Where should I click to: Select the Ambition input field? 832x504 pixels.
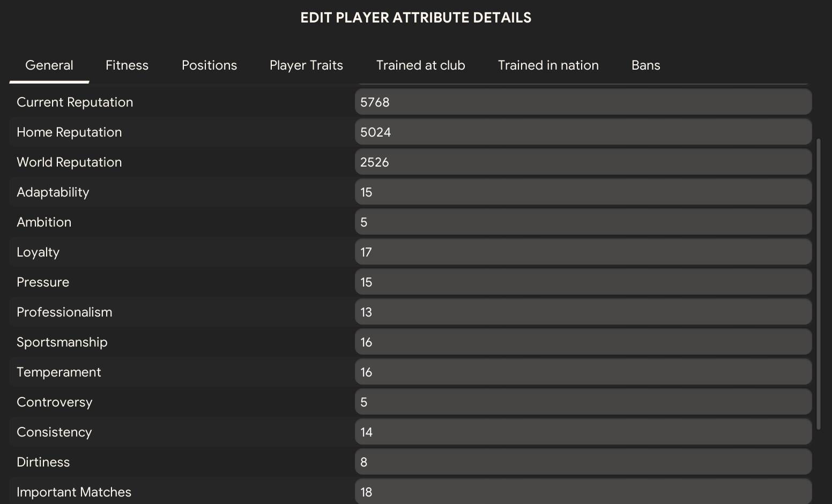click(x=583, y=222)
